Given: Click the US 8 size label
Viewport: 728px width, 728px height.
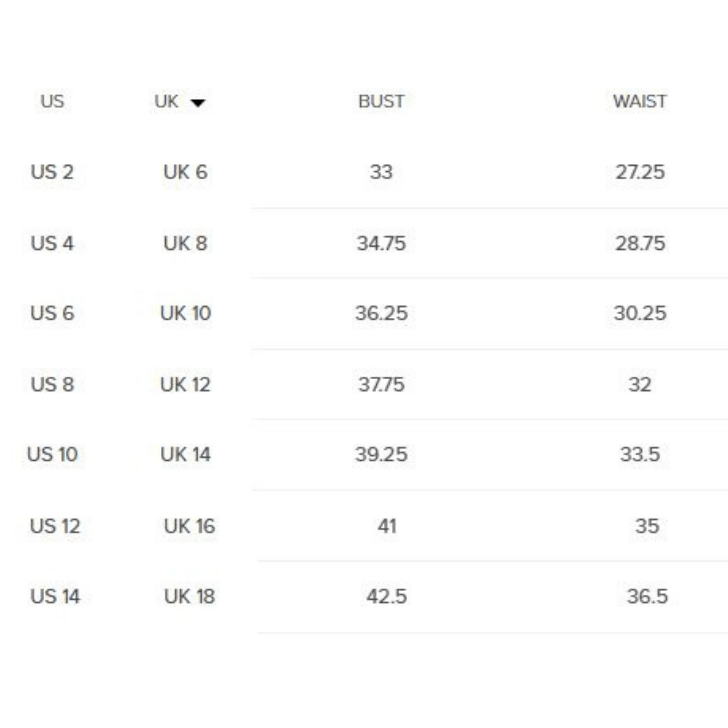Looking at the screenshot, I should [52, 384].
